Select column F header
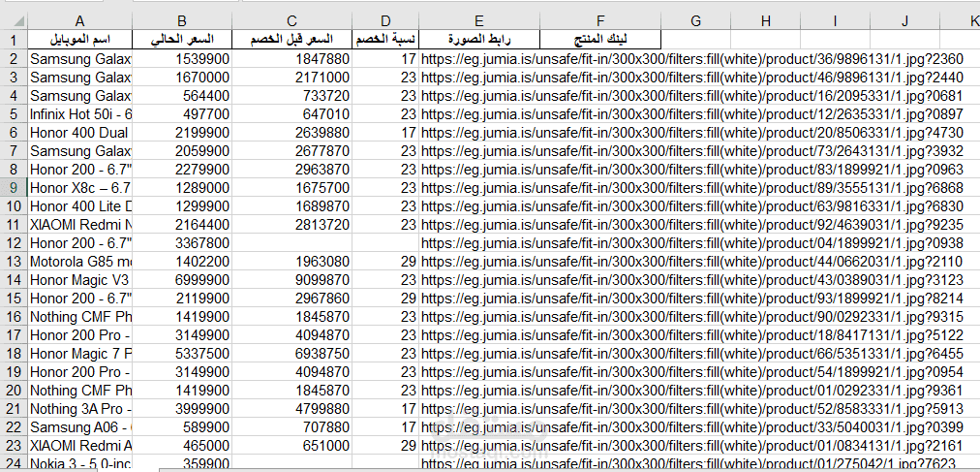 pos(600,21)
